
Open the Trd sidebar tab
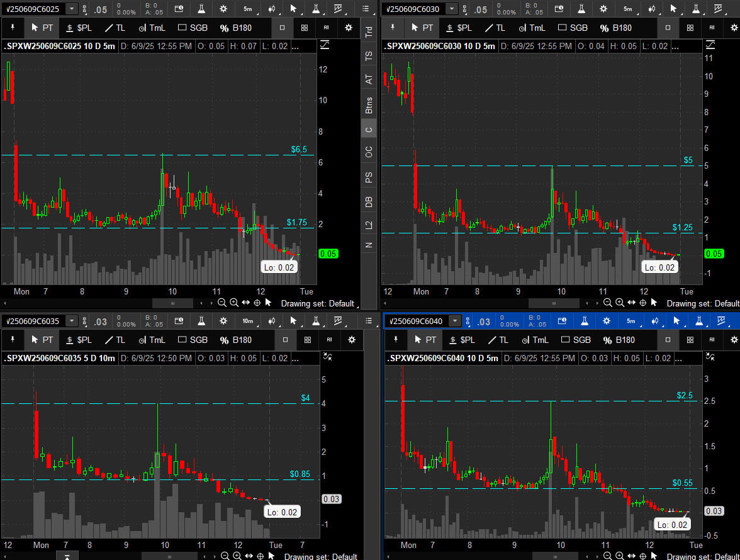click(369, 32)
